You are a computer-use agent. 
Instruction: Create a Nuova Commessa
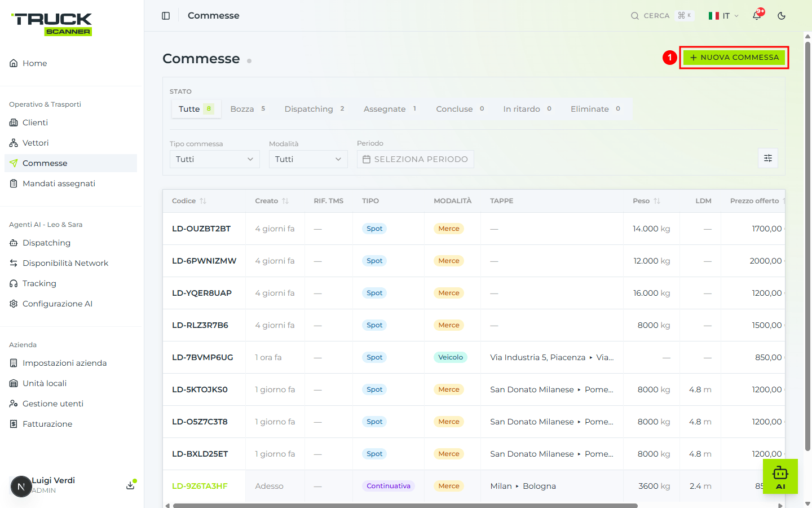734,58
